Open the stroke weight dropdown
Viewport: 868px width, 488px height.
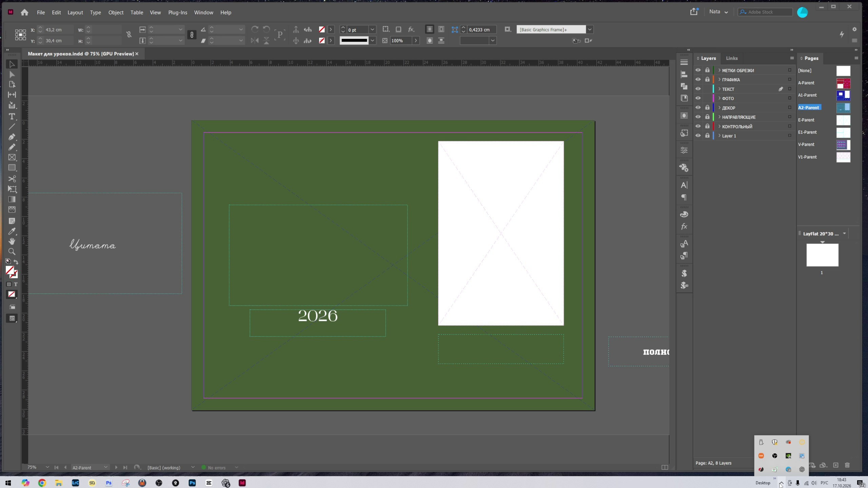coord(372,29)
